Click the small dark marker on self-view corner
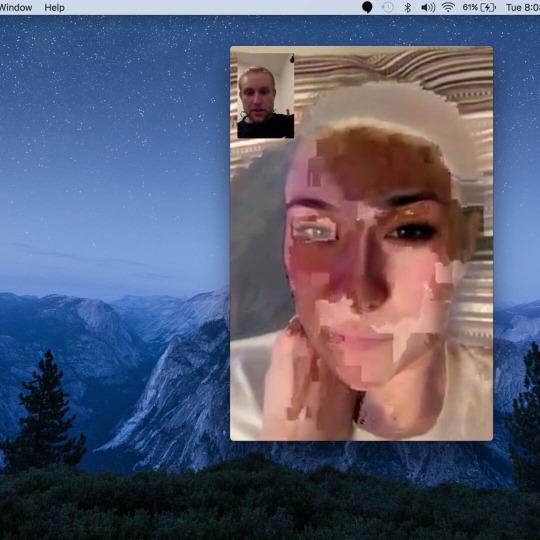540x540 pixels. pyautogui.click(x=292, y=59)
